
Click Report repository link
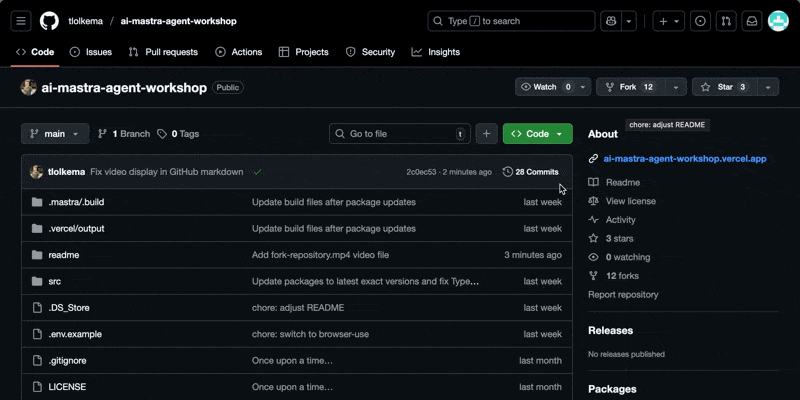[x=623, y=294]
